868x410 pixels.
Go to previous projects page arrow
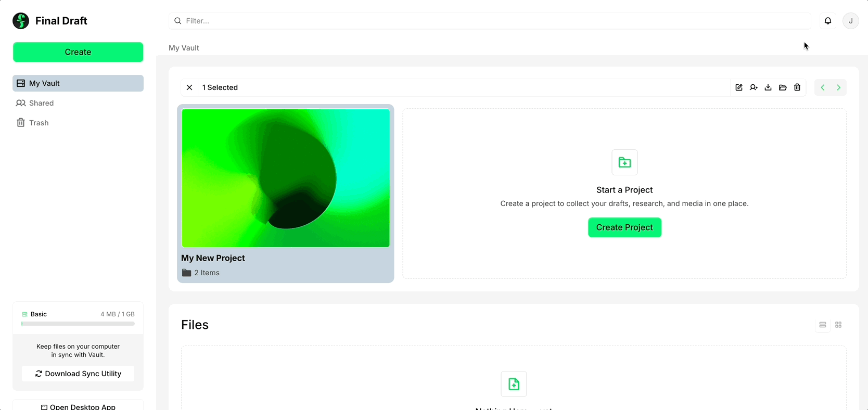(823, 87)
